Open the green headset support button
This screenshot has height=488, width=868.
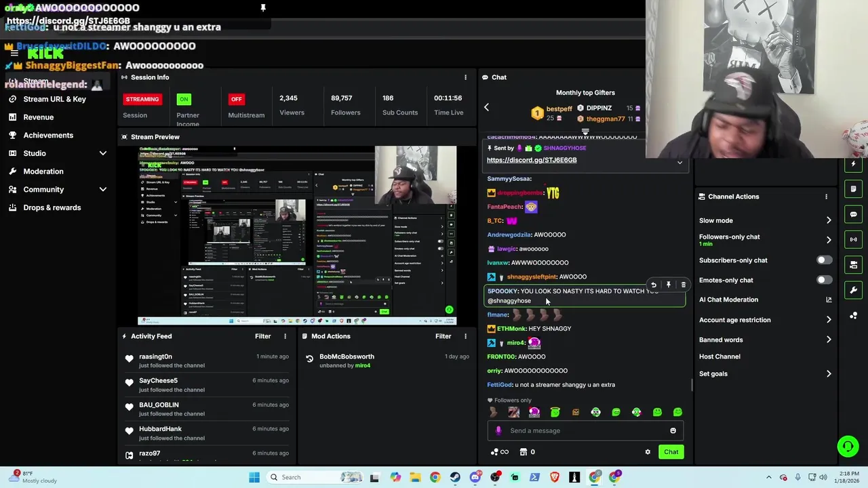pos(848,446)
